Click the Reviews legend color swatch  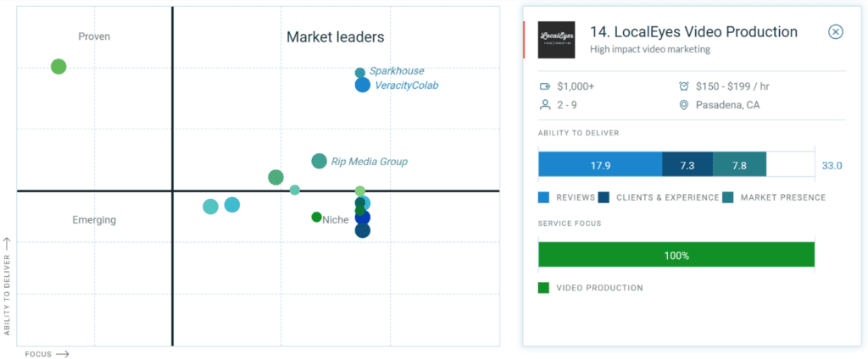543,197
